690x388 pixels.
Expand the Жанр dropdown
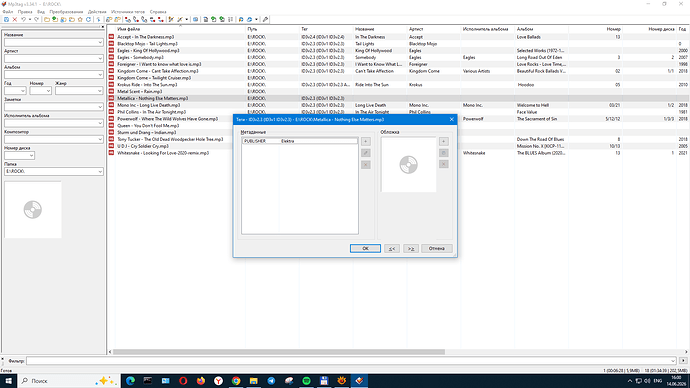[x=100, y=91]
